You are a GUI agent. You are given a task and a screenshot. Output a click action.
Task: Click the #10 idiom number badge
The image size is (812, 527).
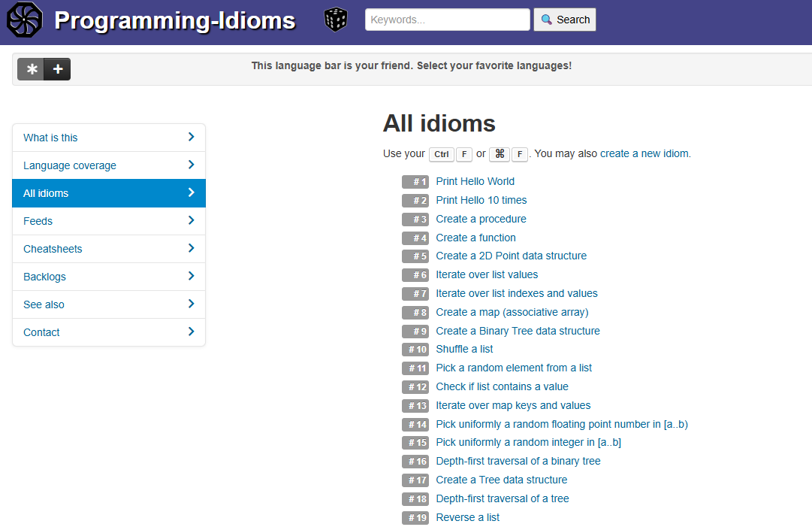tap(415, 350)
